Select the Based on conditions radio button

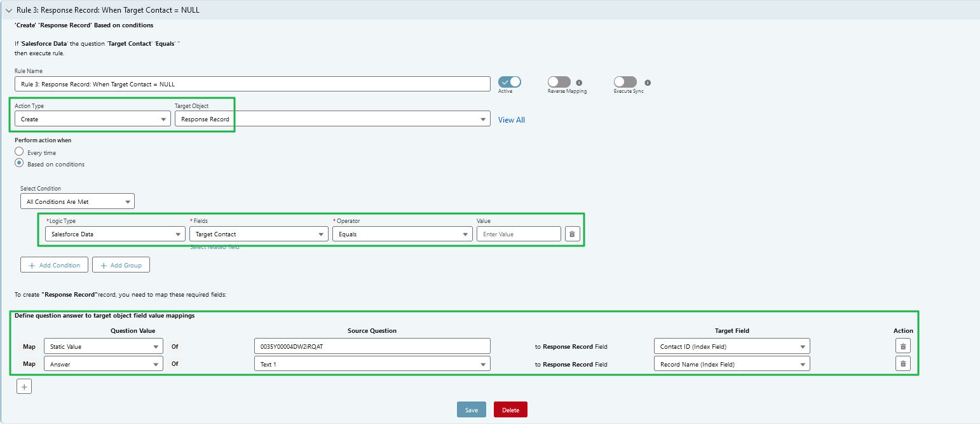20,163
